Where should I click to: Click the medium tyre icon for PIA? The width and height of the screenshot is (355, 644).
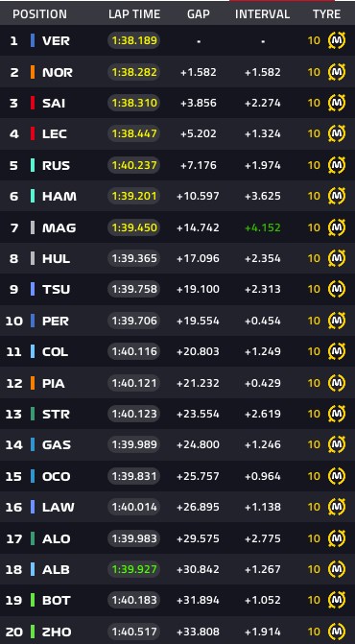337,383
